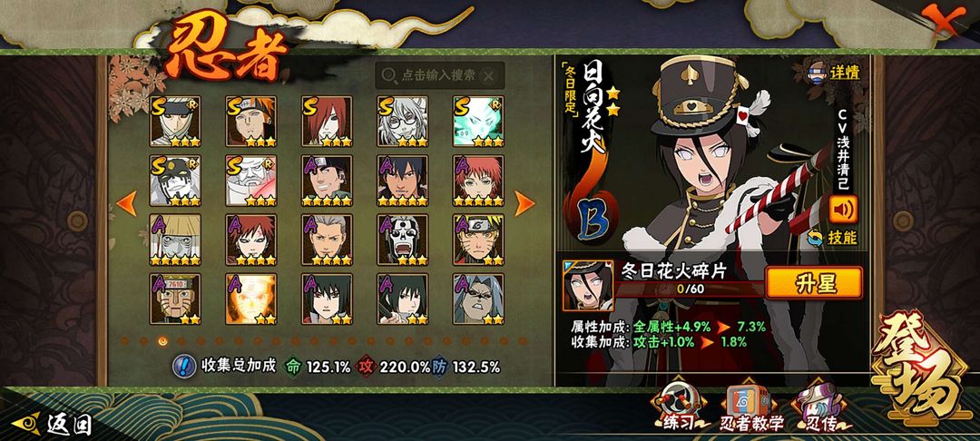This screenshot has width=980, height=441.
Task: Select the first page indicator dot
Action: pyautogui.click(x=125, y=341)
